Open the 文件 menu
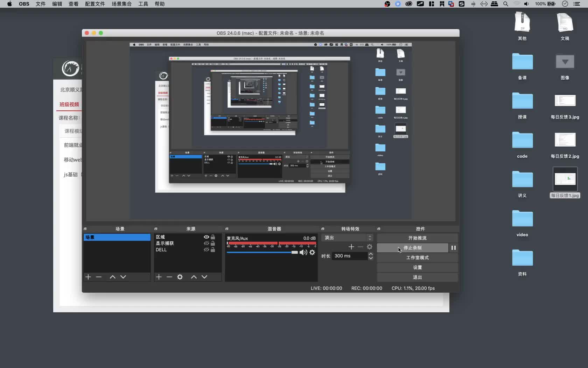Image resolution: width=588 pixels, height=368 pixels. (x=41, y=4)
